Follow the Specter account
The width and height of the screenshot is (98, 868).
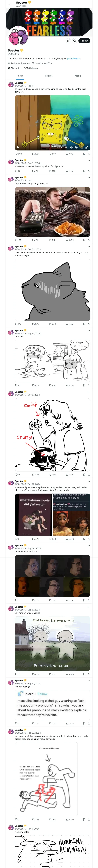84,41
